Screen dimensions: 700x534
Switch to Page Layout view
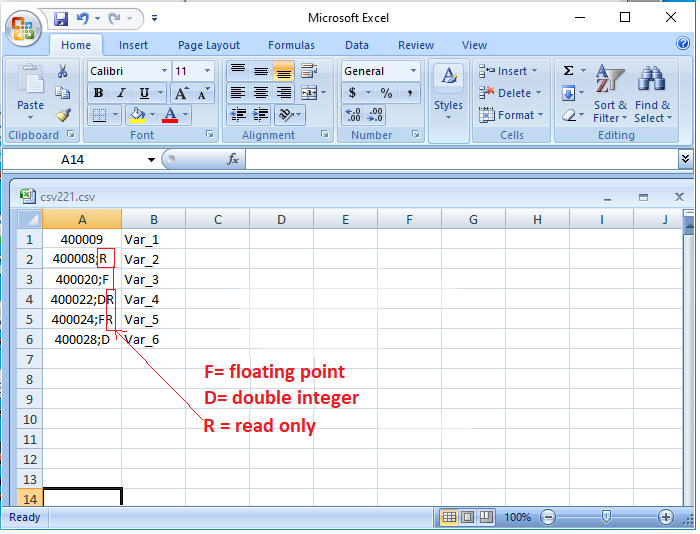467,517
